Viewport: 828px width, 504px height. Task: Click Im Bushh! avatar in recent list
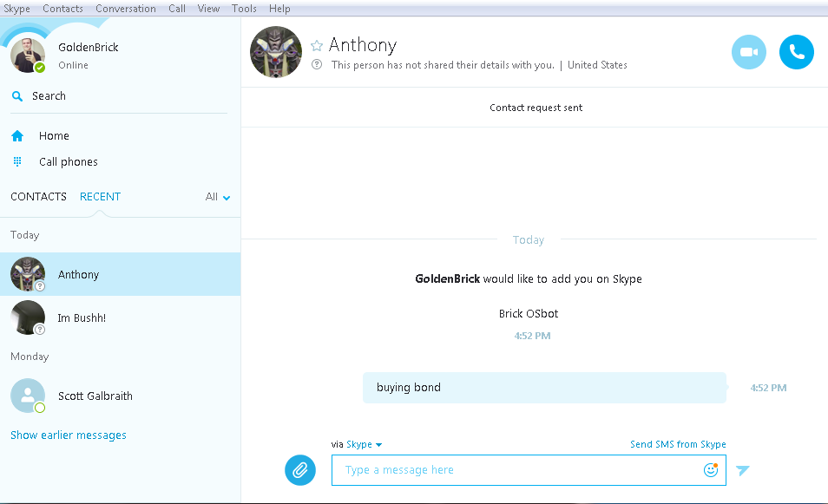click(28, 317)
